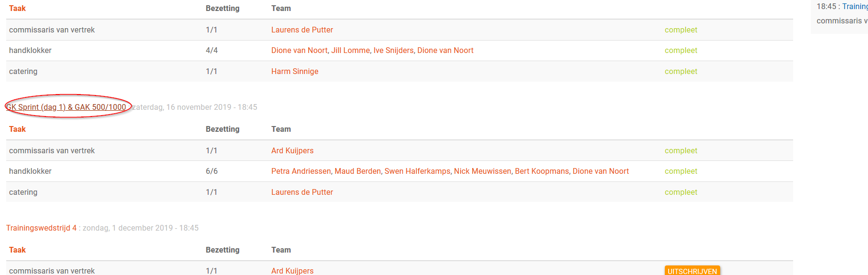
Task: Click the orange UITSCHRIJVEN button
Action: tap(692, 271)
